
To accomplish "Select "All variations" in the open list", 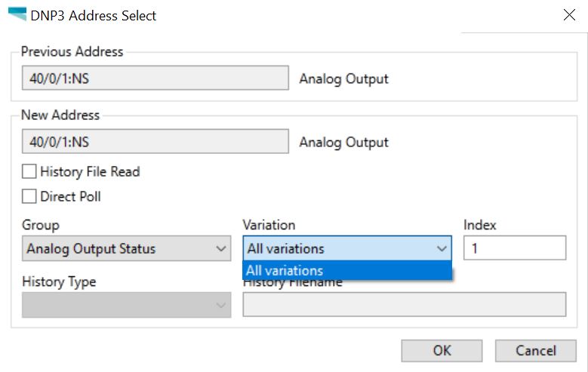I will (347, 271).
